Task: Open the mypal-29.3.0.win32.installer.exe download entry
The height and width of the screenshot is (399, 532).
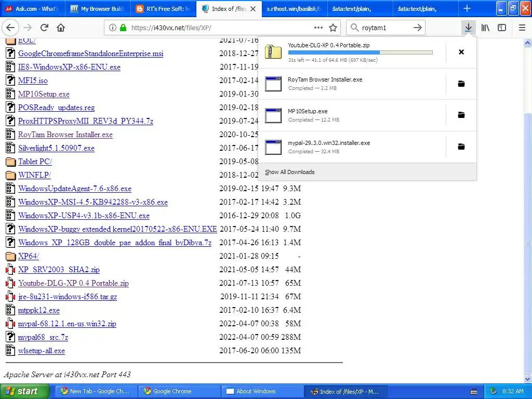Action: (x=352, y=147)
